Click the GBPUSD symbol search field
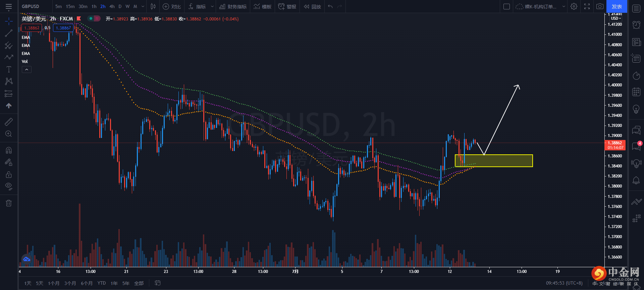644x290 pixels. (x=31, y=6)
